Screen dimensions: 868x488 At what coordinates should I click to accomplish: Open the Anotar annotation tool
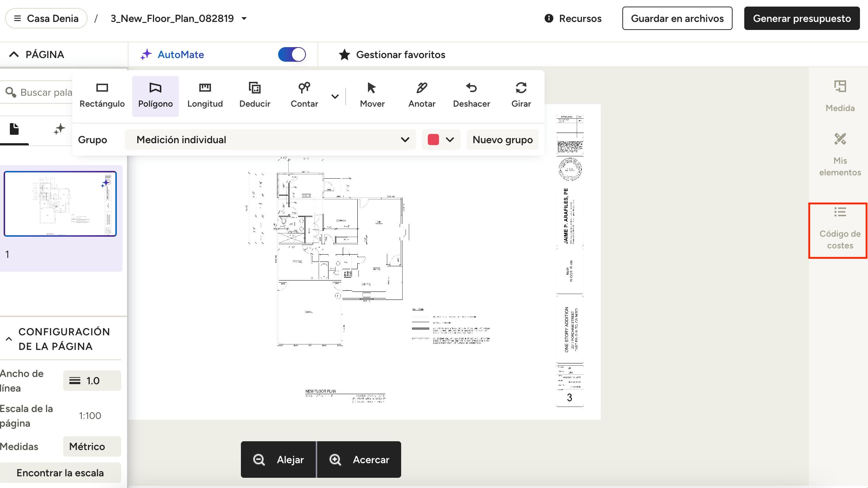click(x=422, y=96)
